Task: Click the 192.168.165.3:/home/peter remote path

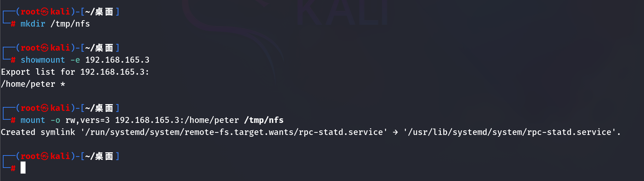Action: click(177, 120)
